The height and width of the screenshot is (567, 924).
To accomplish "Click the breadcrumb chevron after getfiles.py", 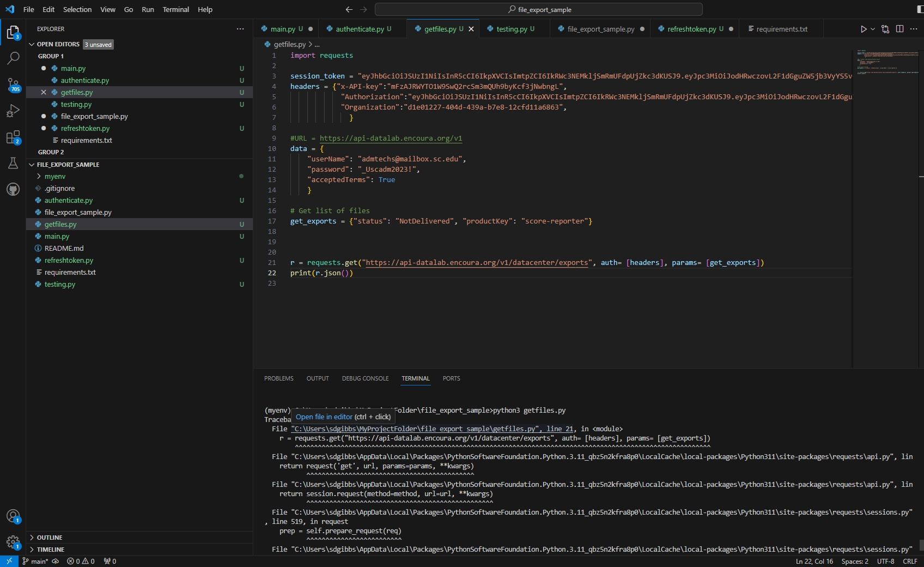I will click(310, 44).
